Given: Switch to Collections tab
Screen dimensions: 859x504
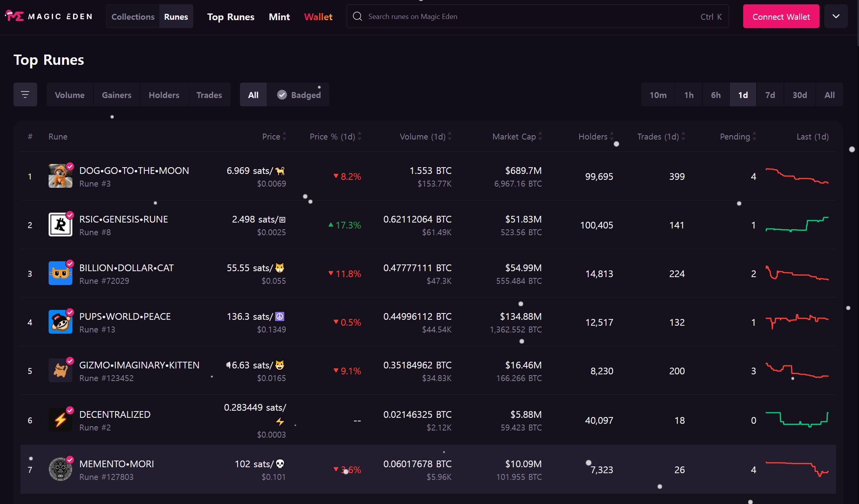Looking at the screenshot, I should [133, 17].
